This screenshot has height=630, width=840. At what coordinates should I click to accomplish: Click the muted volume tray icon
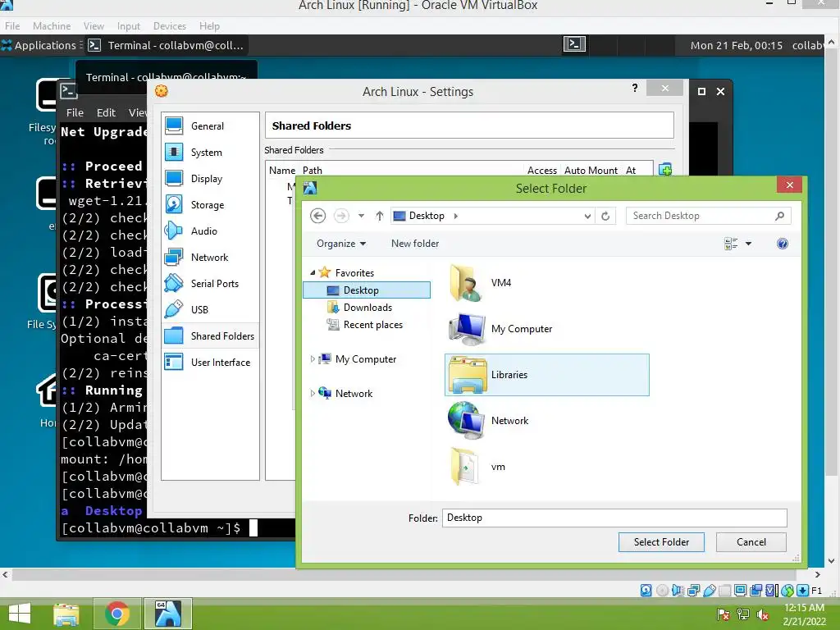pos(764,614)
